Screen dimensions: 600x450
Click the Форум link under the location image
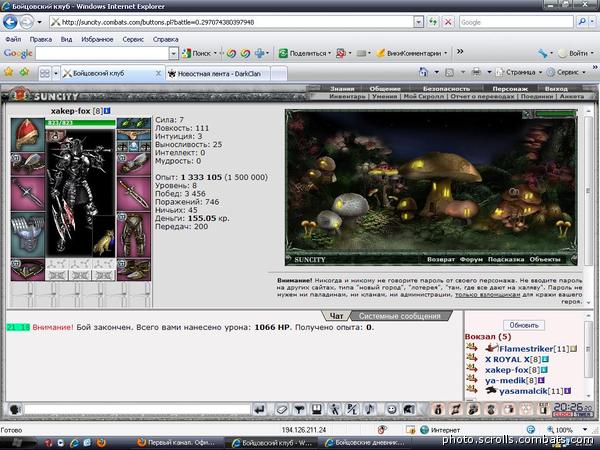point(471,259)
